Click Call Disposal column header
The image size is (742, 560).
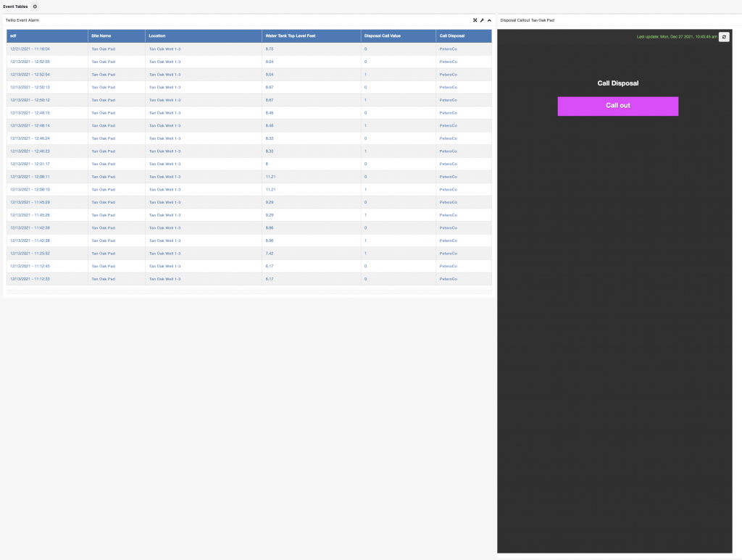coord(464,36)
